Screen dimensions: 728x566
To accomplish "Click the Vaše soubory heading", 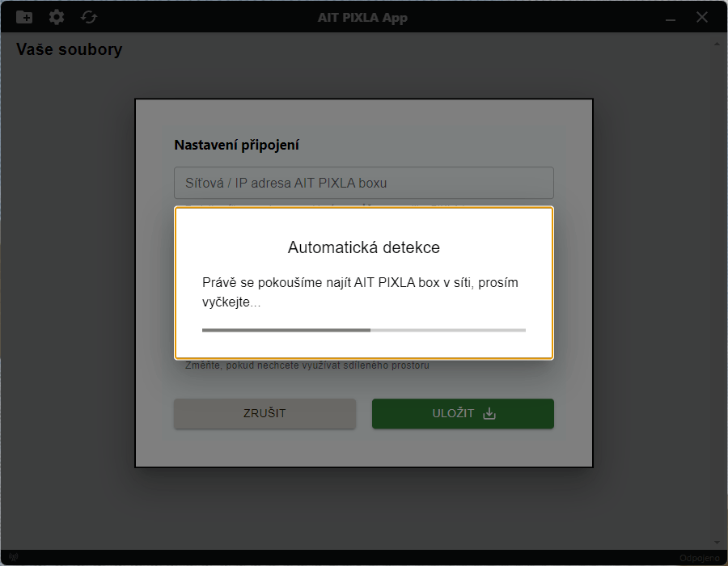I will point(70,50).
